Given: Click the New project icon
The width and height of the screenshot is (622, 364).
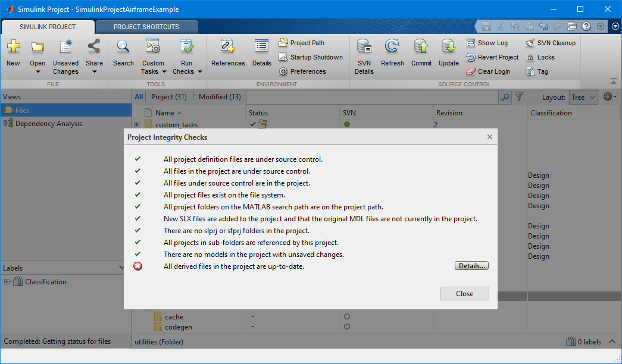Looking at the screenshot, I should [x=13, y=53].
